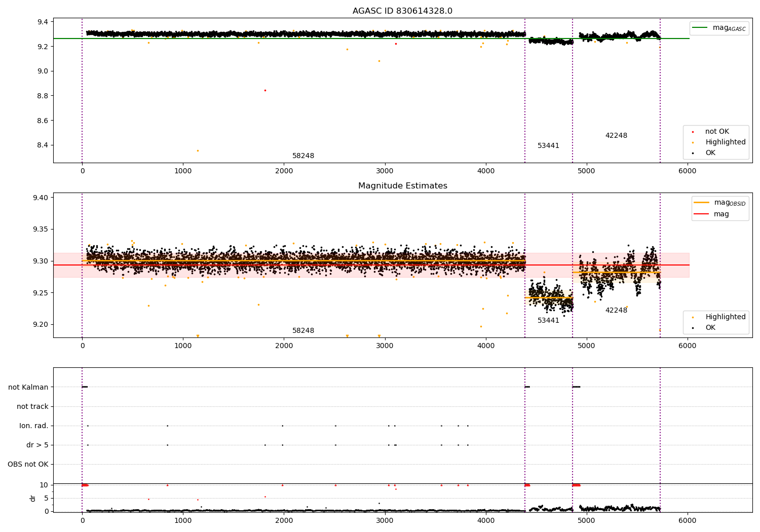Click 'Highlighted' in the top plot legend
Viewport: 760px width, 532px height.
coord(726,142)
